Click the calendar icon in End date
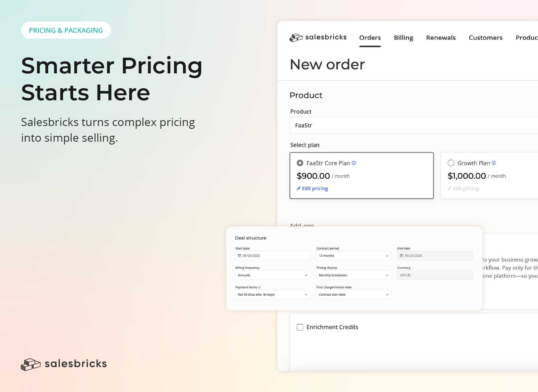 tap(402, 256)
